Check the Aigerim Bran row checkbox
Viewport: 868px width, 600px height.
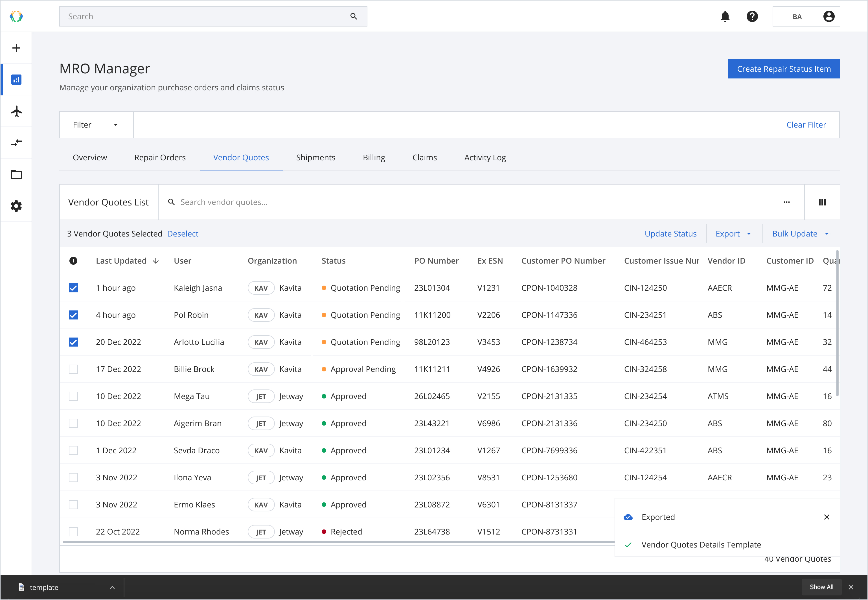click(73, 423)
